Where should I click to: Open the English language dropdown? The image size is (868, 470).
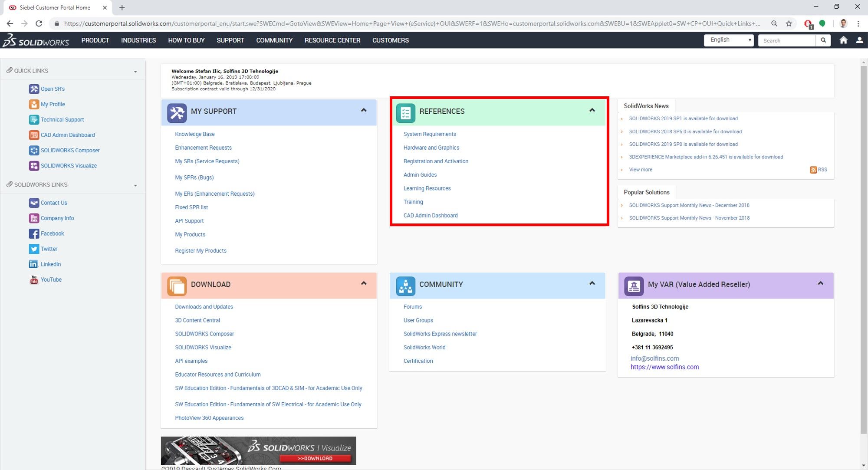[x=728, y=40]
